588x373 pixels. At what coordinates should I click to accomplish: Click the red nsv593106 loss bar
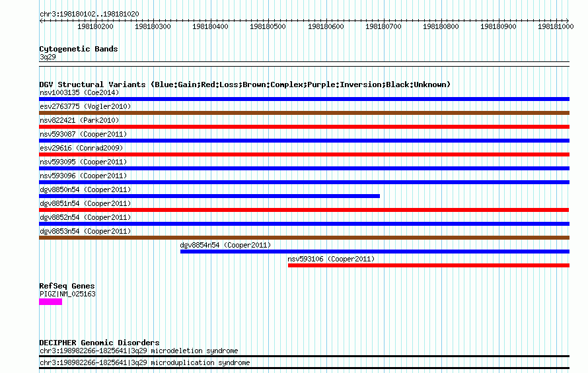coord(429,265)
